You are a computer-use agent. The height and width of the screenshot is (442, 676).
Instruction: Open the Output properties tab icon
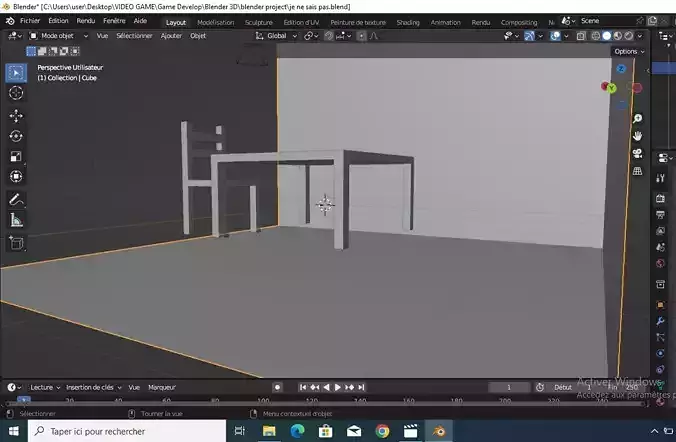point(660,214)
